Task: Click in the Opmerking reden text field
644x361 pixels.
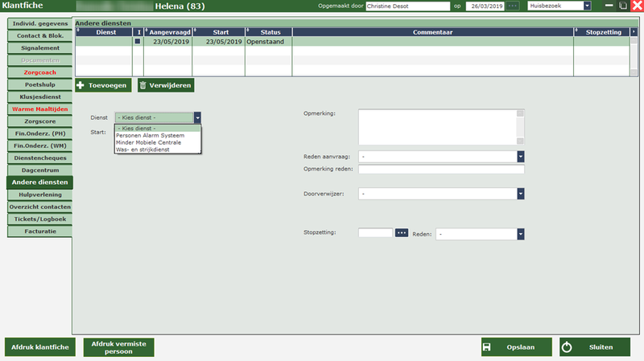Action: point(440,170)
